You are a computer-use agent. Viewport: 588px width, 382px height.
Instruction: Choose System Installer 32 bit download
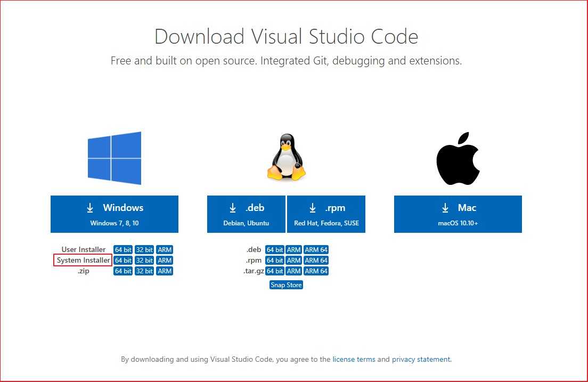tap(144, 260)
